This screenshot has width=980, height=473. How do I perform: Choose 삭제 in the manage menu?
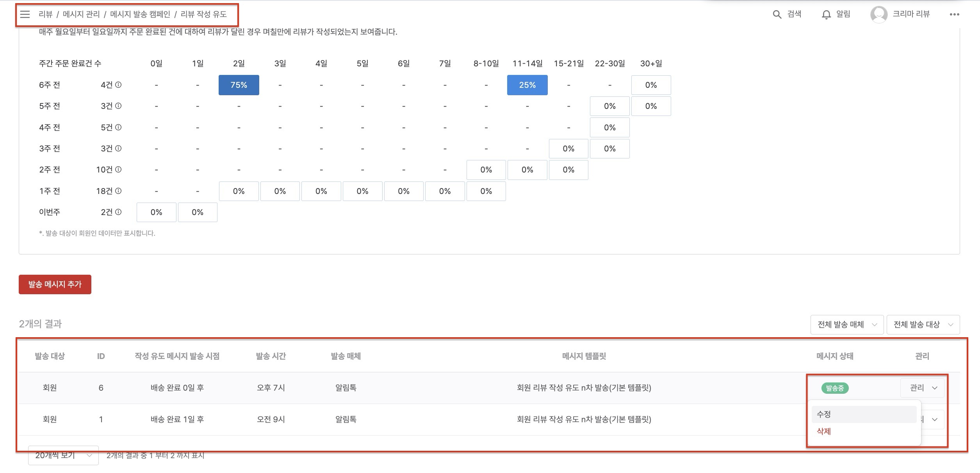tap(824, 431)
